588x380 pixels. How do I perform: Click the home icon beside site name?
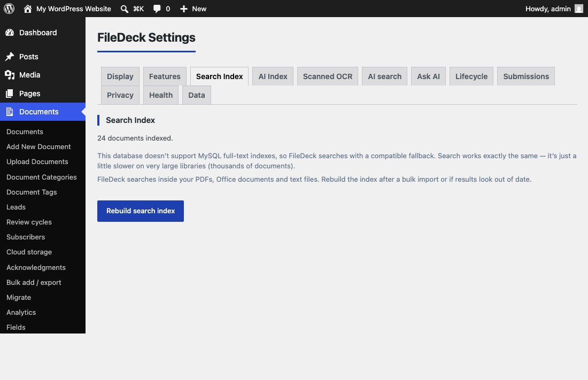[x=28, y=9]
